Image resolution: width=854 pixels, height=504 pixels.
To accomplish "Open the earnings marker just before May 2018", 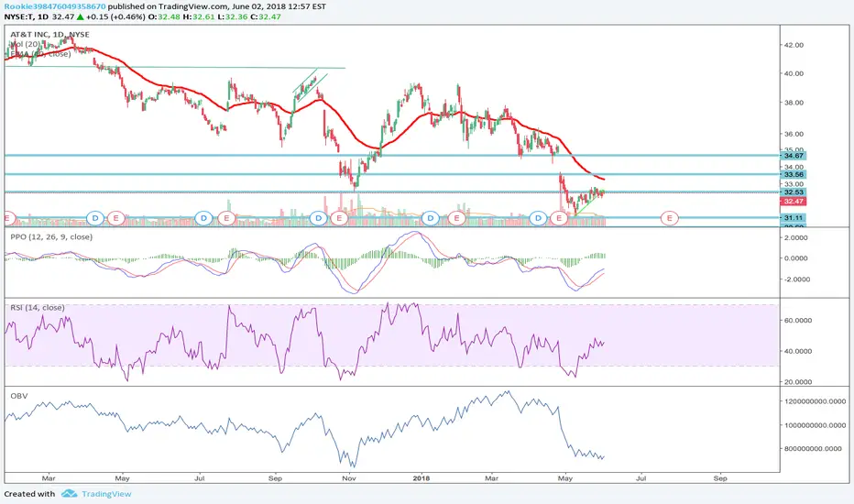I will [x=559, y=218].
